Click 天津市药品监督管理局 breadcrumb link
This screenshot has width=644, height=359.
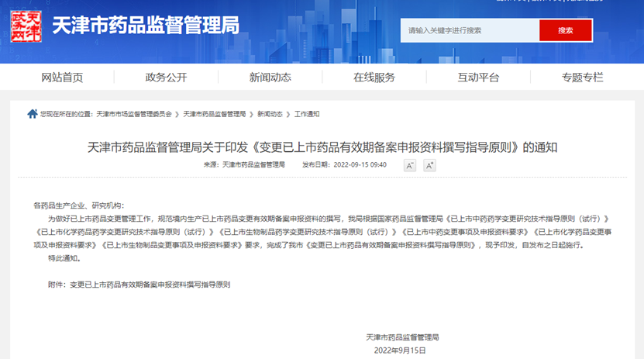point(214,114)
